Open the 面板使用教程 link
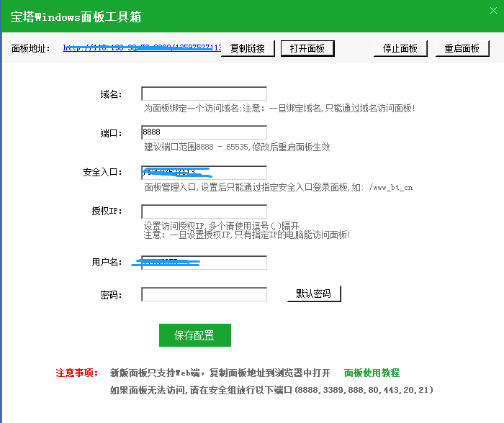This screenshot has height=423, width=504. click(x=372, y=373)
